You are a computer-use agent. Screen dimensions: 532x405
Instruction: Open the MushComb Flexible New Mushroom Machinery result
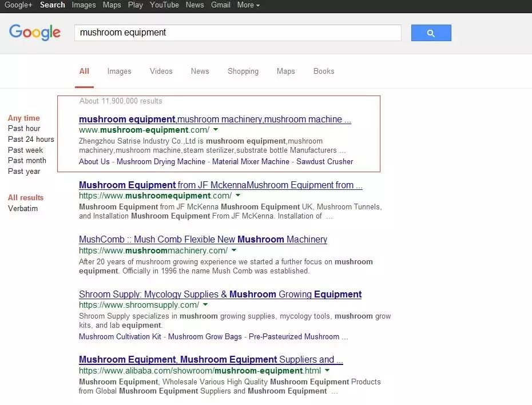pos(203,240)
